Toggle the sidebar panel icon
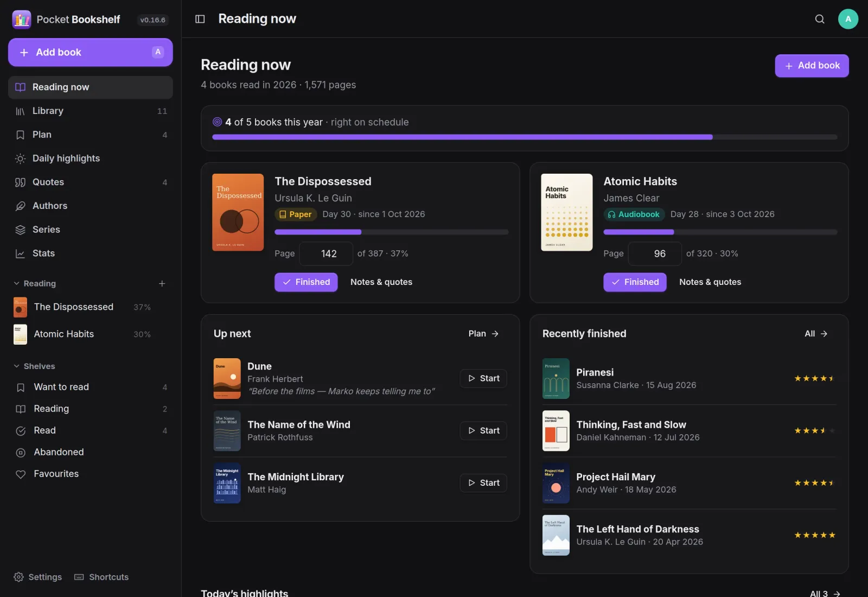Image resolution: width=868 pixels, height=597 pixels. pos(200,19)
